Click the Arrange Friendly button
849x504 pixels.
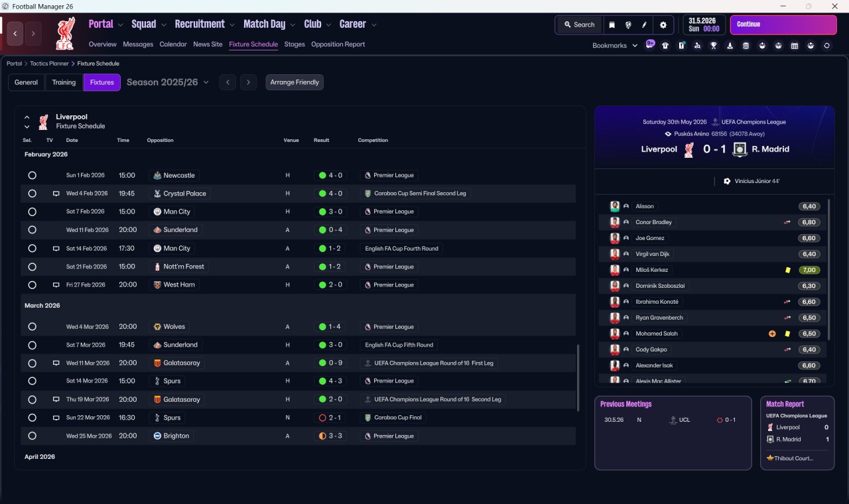[x=294, y=82]
